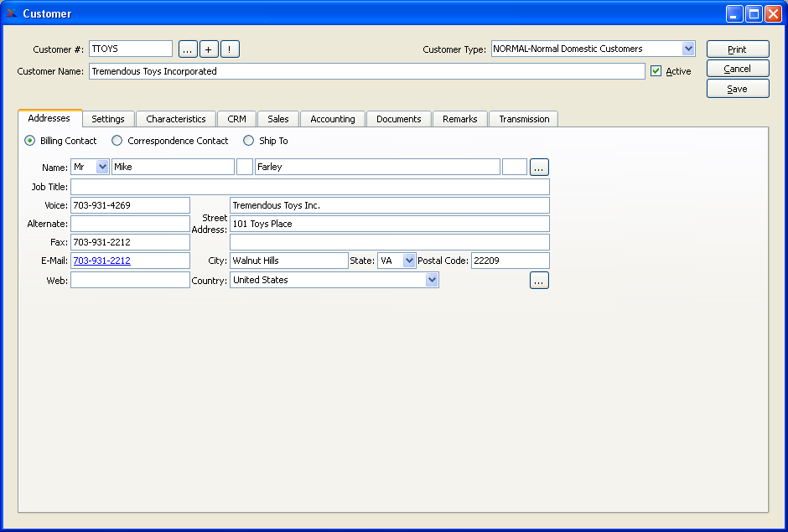This screenshot has width=788, height=532.
Task: Go to the Sales tab
Action: pos(278,119)
